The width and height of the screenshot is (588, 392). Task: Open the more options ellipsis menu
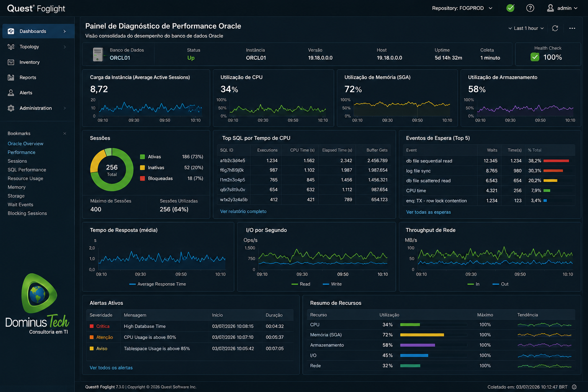pyautogui.click(x=572, y=28)
